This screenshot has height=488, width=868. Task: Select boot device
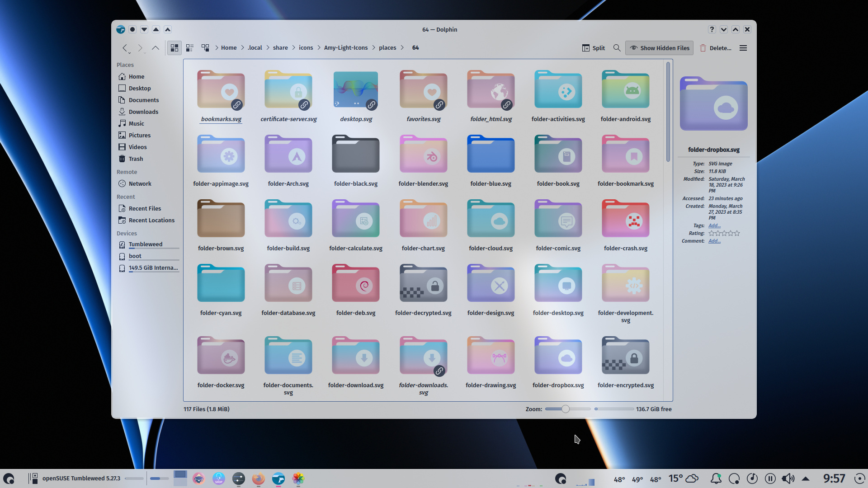148,256
